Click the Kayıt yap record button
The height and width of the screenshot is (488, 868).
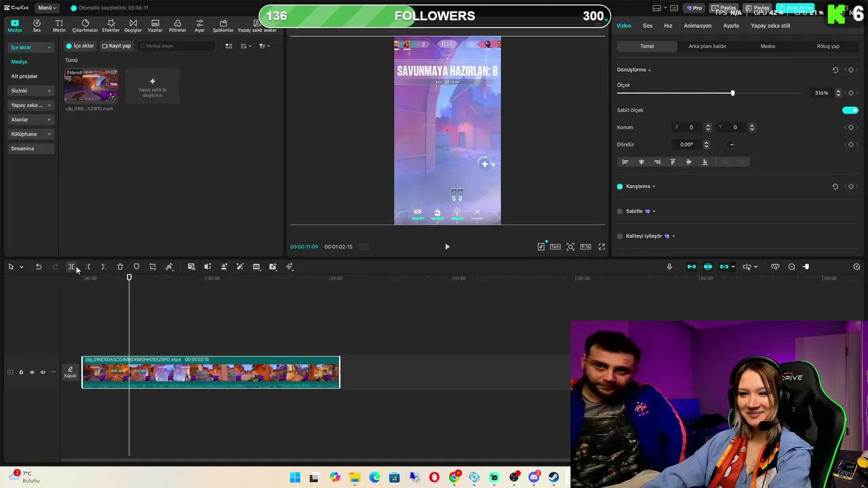pos(116,46)
